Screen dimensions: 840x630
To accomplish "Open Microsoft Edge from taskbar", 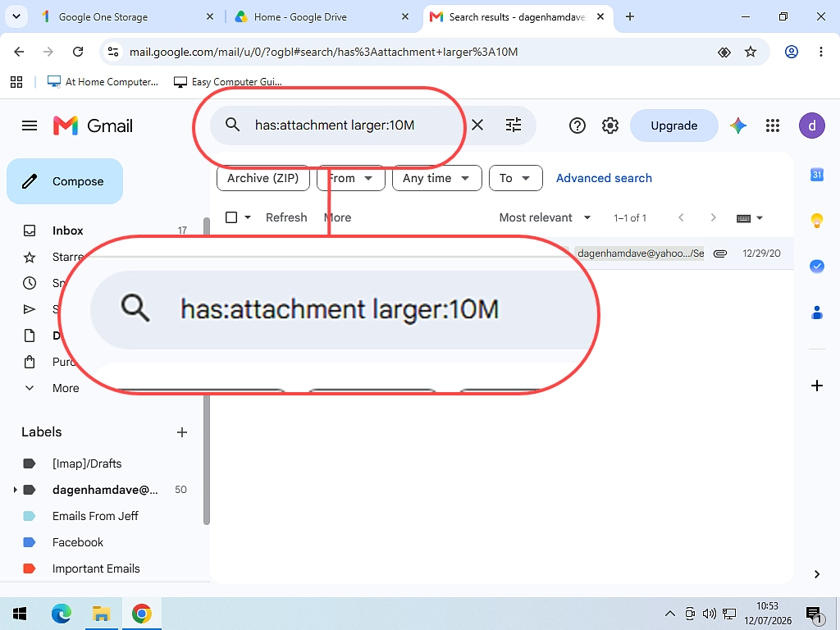I will click(61, 614).
